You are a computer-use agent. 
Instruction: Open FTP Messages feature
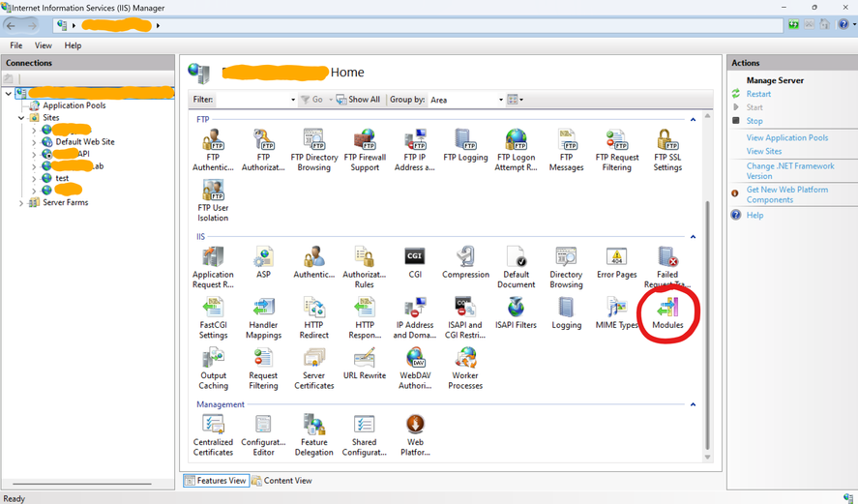[566, 150]
